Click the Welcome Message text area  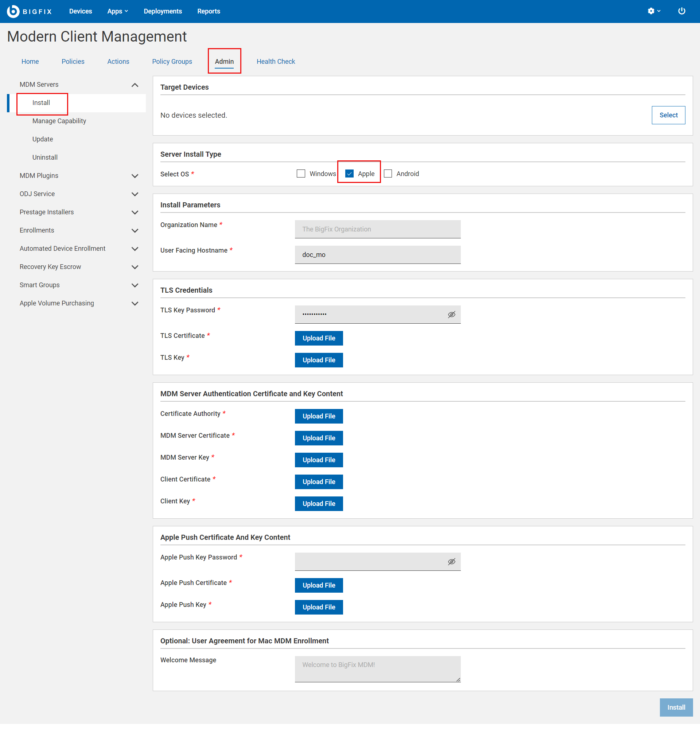pos(377,668)
